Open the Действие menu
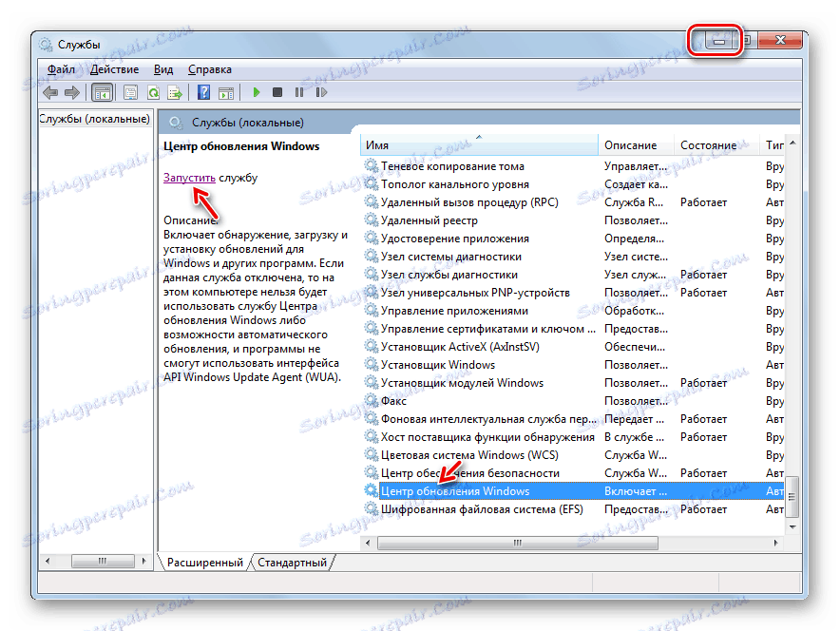This screenshot has height=631, width=840. (114, 69)
